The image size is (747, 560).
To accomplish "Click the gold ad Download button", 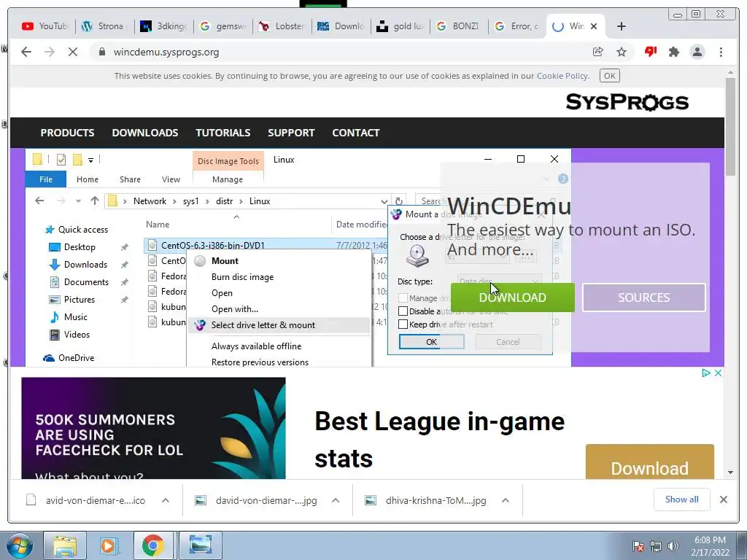I will click(x=650, y=462).
